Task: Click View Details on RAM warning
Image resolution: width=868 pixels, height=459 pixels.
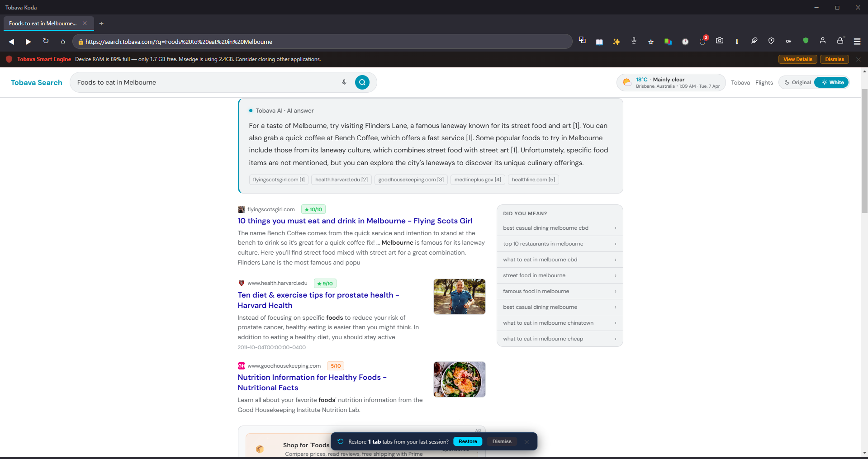Action: click(798, 59)
